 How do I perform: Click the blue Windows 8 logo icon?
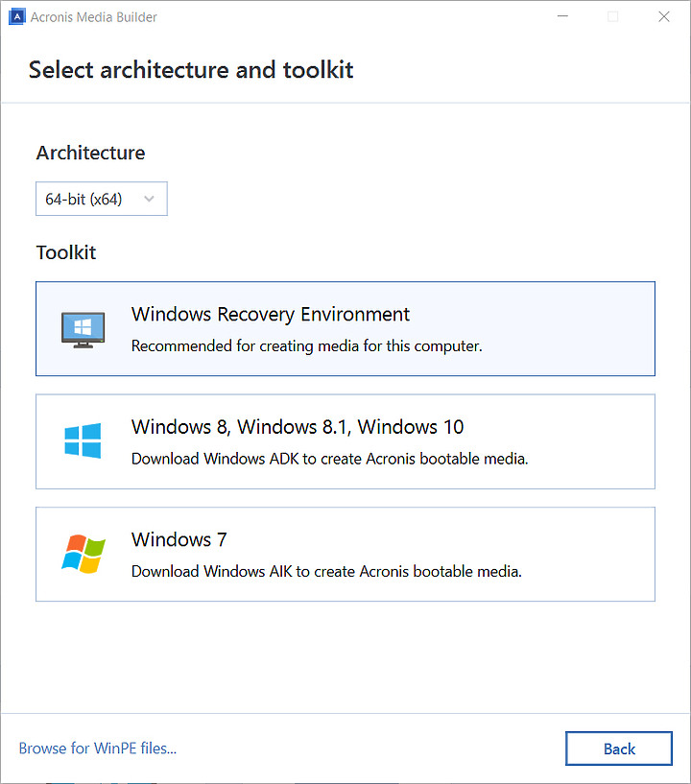[x=83, y=440]
